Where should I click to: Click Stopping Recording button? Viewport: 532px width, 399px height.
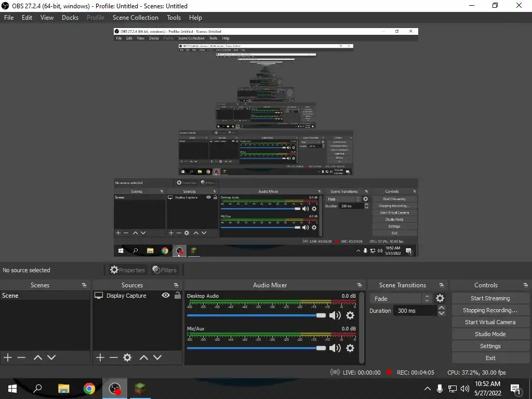490,310
